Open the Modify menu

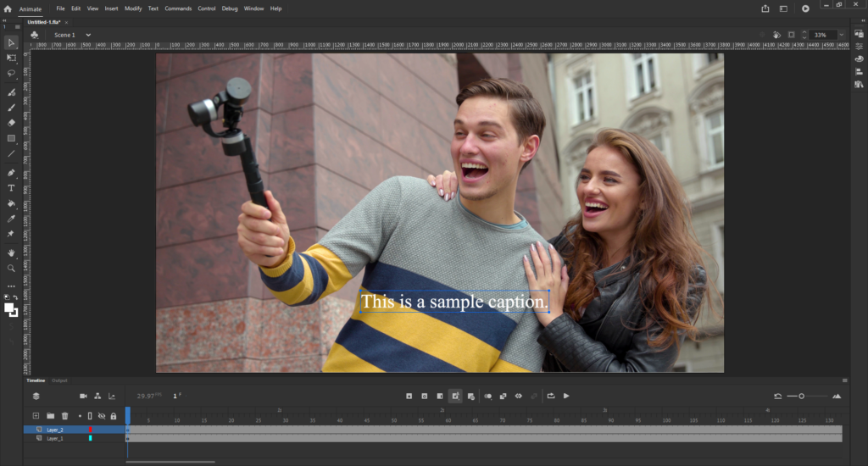pos(133,8)
